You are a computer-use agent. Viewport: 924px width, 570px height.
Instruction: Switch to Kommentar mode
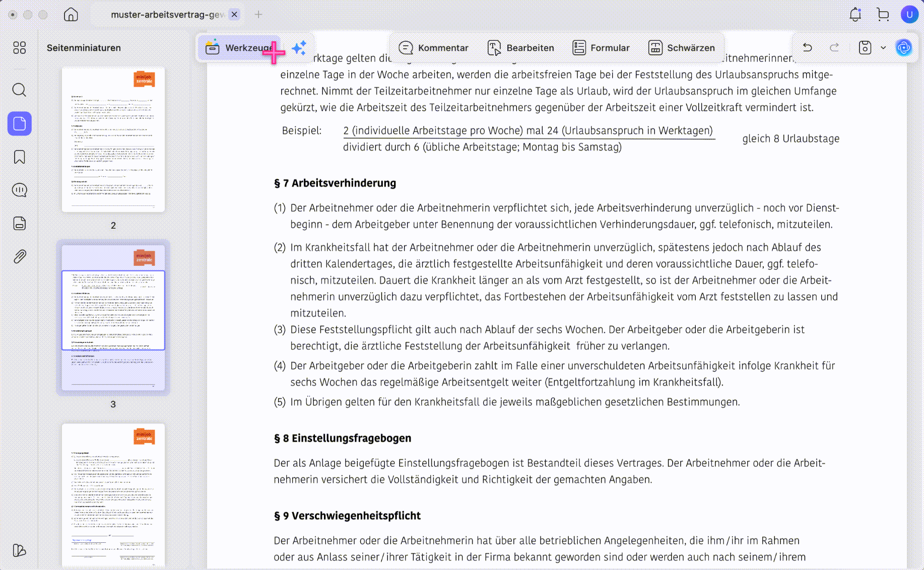pos(433,48)
